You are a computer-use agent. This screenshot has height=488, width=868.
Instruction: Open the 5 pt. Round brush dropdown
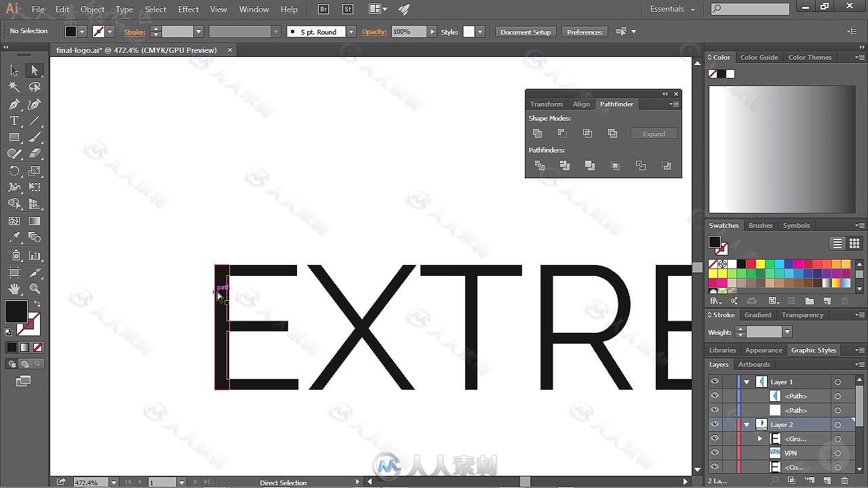351,32
